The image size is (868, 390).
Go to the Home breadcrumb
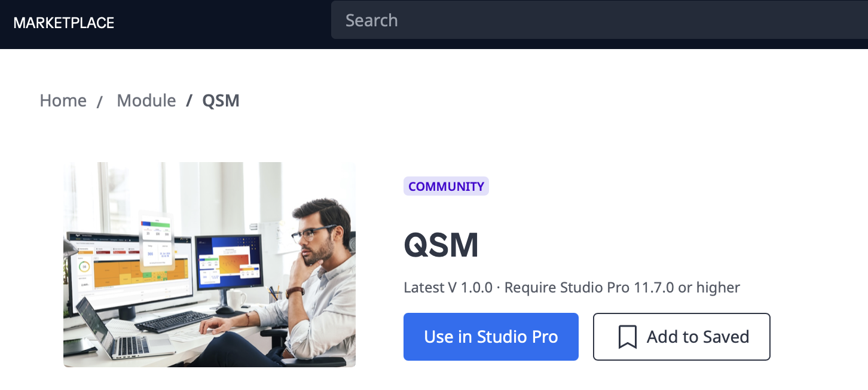[x=63, y=100]
